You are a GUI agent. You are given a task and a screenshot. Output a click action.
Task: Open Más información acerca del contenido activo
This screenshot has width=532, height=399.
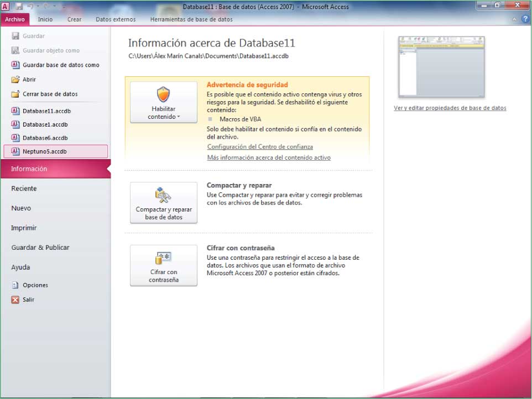269,158
